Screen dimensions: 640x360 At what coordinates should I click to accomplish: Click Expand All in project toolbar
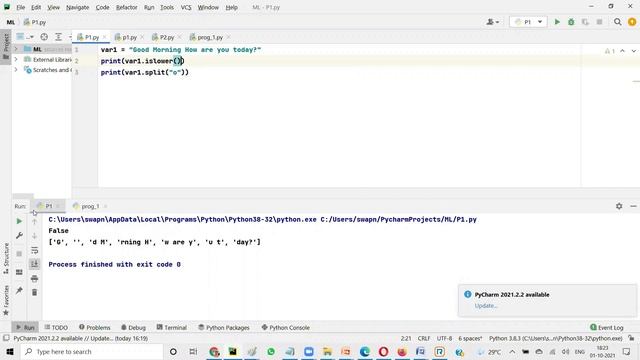point(58,37)
